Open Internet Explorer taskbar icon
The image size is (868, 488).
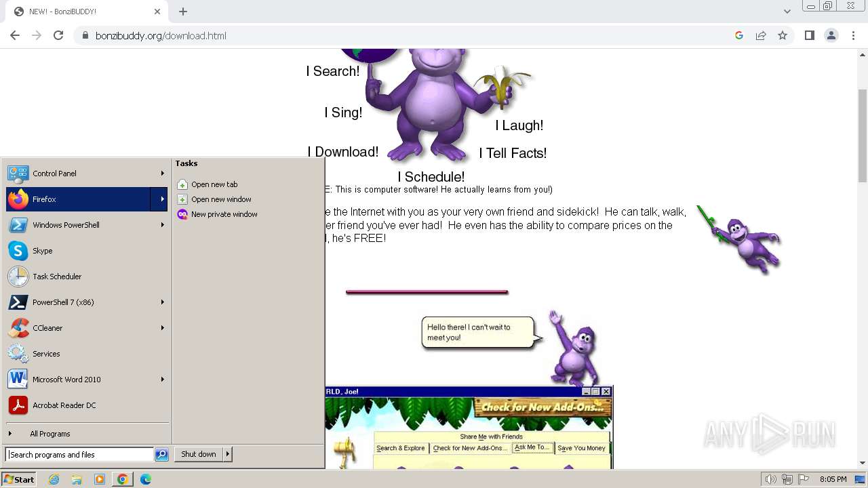(54, 479)
